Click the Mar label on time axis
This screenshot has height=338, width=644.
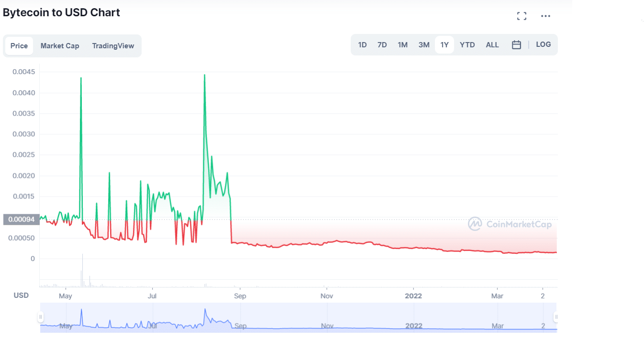coord(498,296)
